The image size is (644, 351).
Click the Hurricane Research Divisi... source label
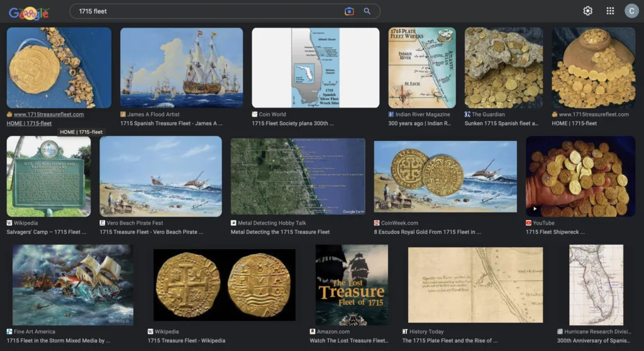coord(597,331)
